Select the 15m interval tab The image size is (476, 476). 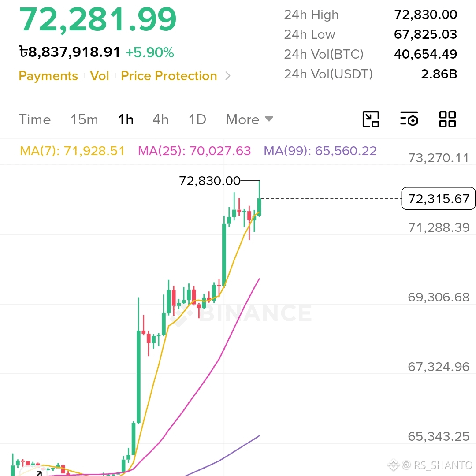(x=84, y=119)
